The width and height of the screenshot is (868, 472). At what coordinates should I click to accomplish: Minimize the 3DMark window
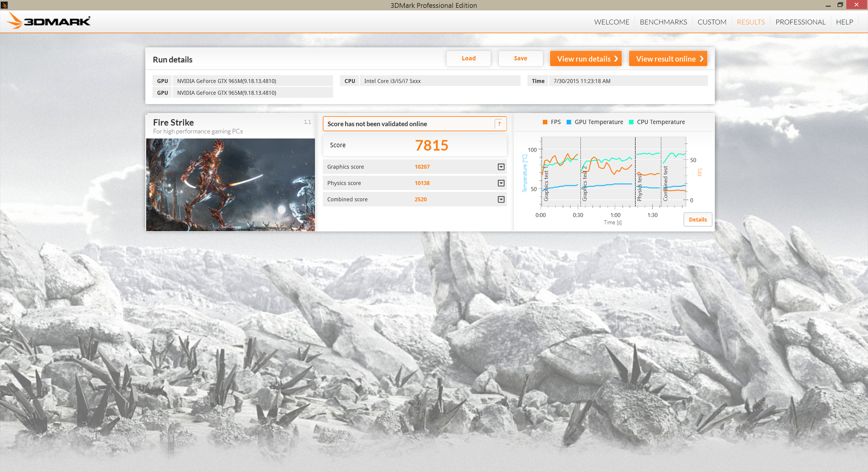[x=828, y=5]
